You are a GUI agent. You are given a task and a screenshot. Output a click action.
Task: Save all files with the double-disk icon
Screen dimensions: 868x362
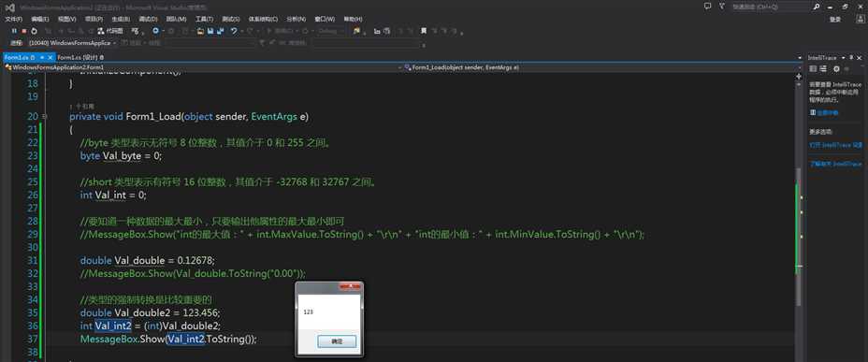221,32
